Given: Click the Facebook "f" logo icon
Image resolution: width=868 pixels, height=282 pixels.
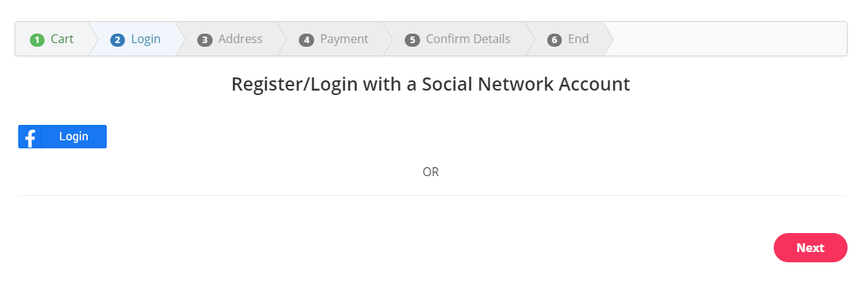Looking at the screenshot, I should pyautogui.click(x=30, y=137).
